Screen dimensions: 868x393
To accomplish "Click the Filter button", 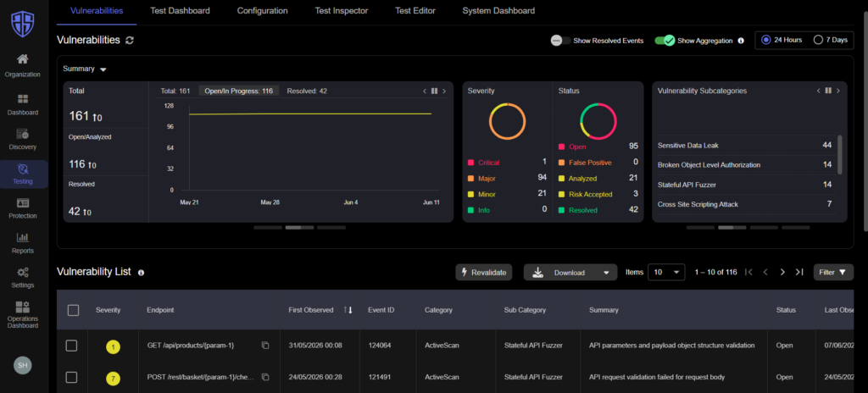I will [x=833, y=273].
